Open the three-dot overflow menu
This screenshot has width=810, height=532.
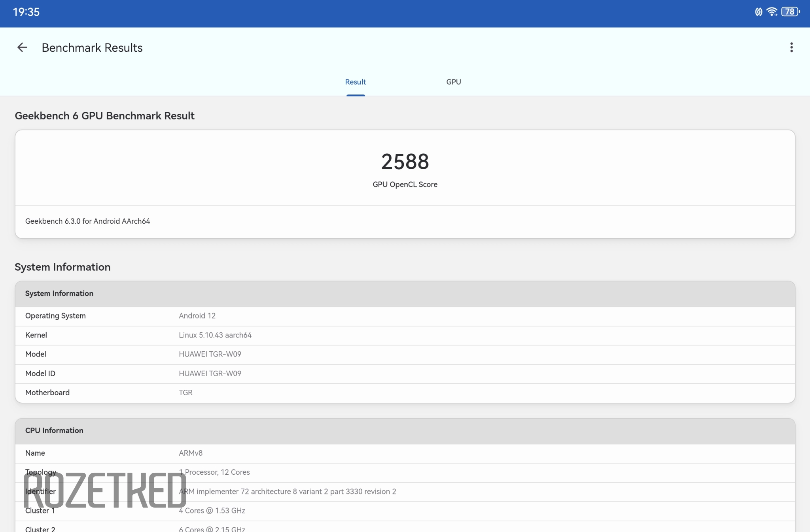click(791, 47)
